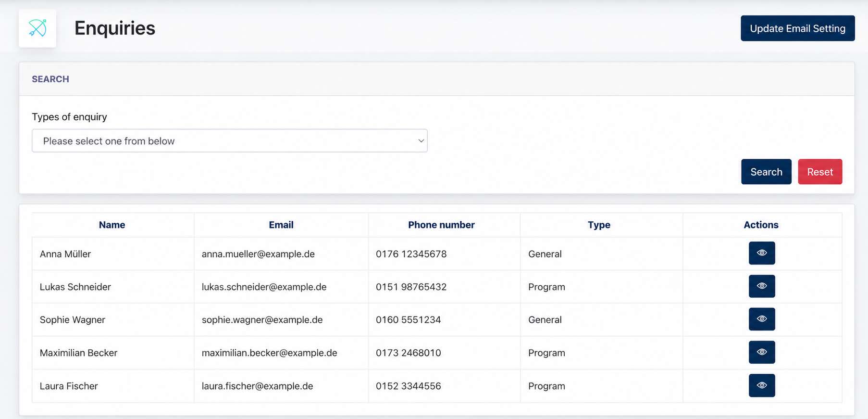Open Laura Fischer's enquiry eye button
Image resolution: width=868 pixels, height=419 pixels.
pos(762,385)
